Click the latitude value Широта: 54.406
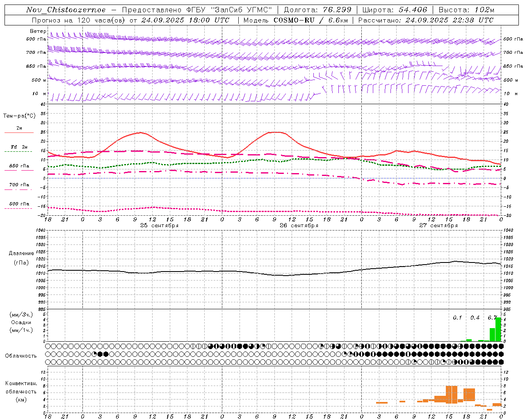Screen dimensions: 525x420 tap(395, 10)
